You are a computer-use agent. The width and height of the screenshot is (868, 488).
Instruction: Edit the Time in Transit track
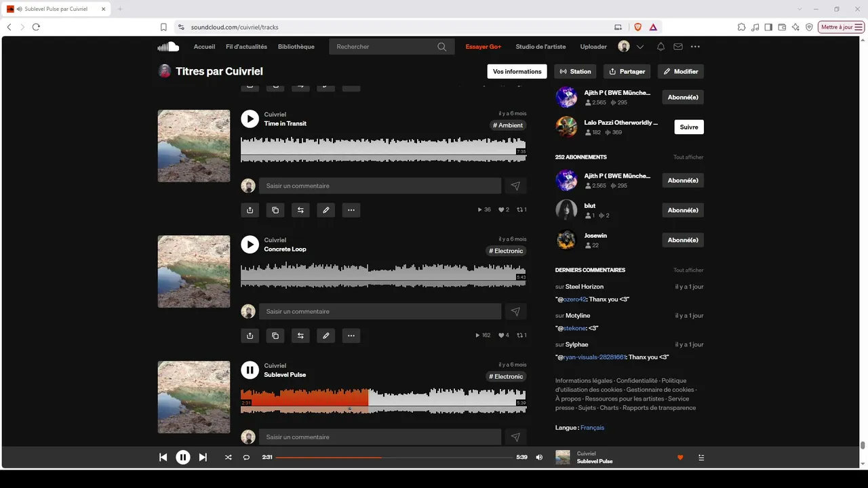(x=326, y=210)
